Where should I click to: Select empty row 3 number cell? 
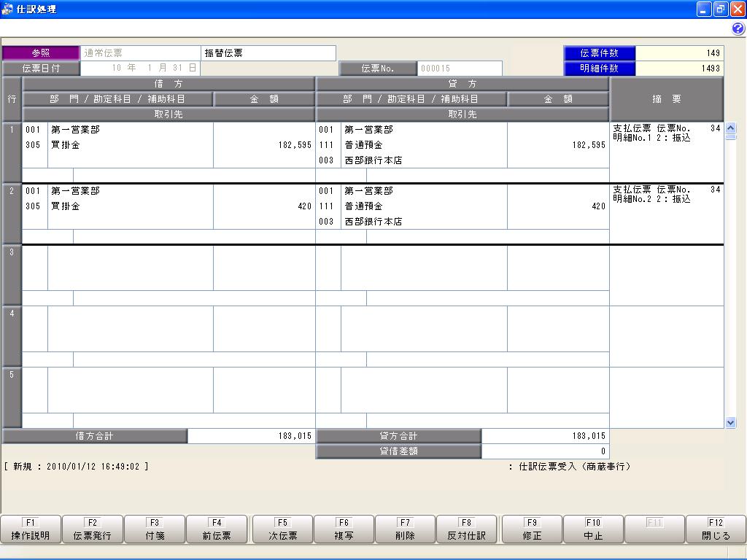(x=12, y=275)
